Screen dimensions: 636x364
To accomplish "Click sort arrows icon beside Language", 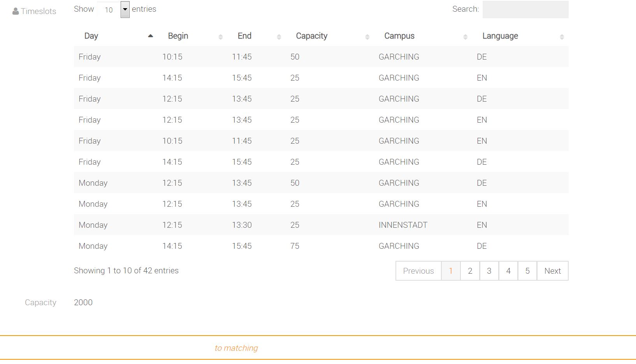I will point(562,37).
